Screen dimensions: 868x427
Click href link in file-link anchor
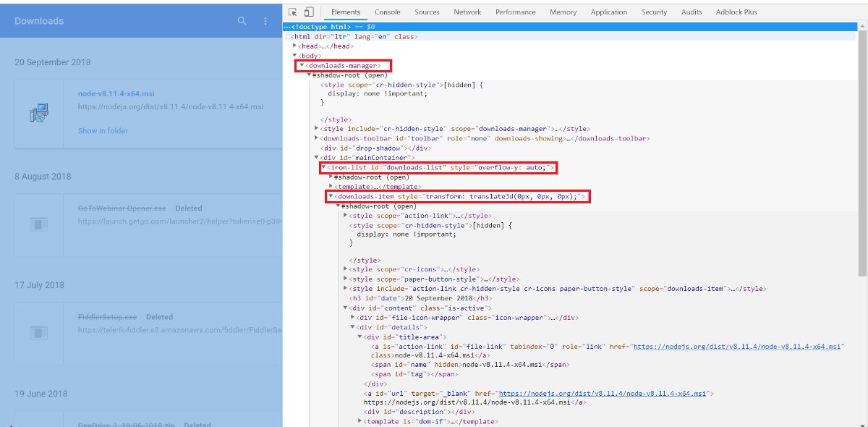737,347
